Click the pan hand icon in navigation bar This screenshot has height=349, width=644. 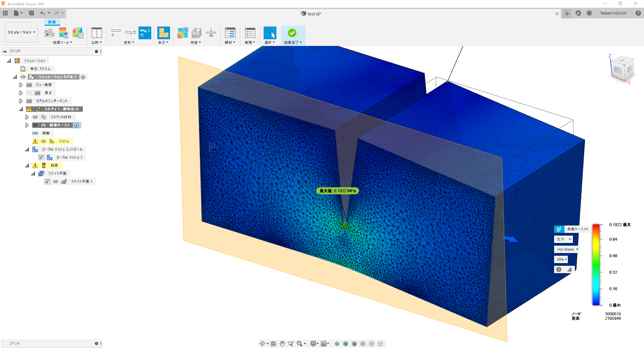click(x=282, y=344)
